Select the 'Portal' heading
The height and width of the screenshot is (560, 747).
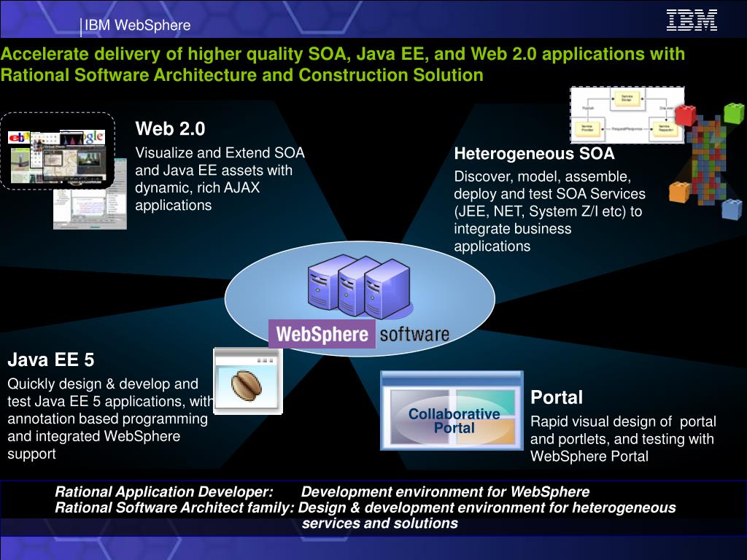(x=557, y=397)
